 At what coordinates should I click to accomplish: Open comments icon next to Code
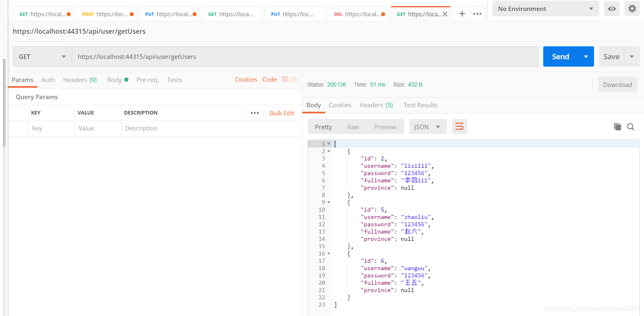(x=289, y=80)
